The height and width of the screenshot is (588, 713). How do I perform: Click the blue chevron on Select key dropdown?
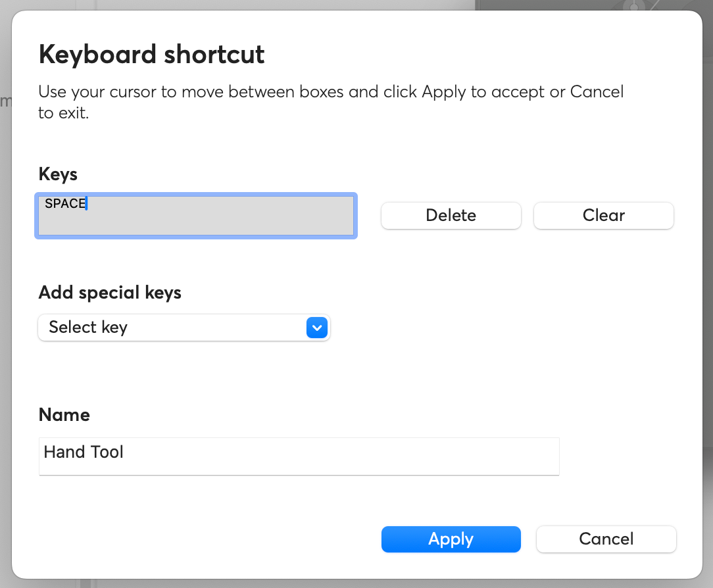tap(317, 328)
